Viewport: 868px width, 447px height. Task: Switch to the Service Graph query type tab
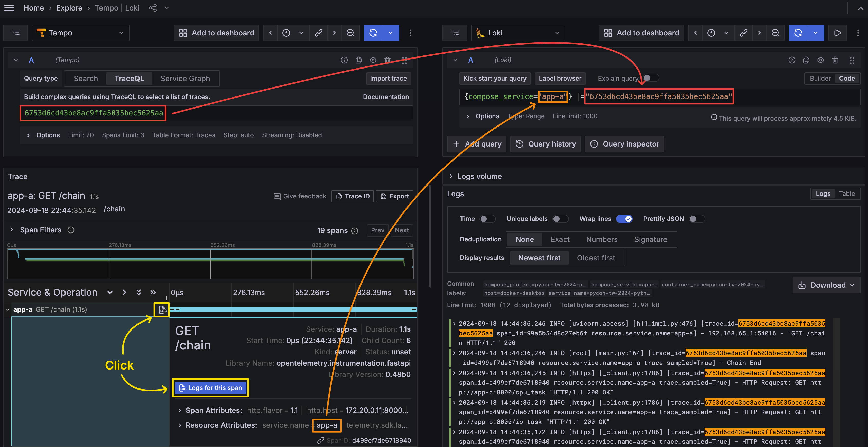pos(185,79)
